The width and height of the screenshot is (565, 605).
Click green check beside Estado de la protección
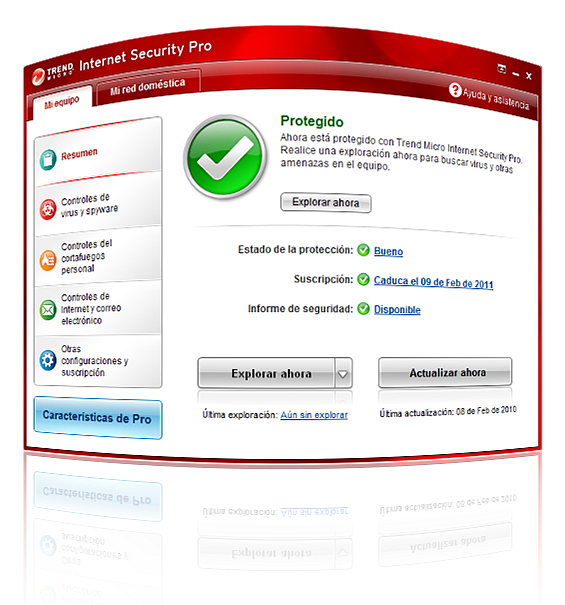coord(363,250)
